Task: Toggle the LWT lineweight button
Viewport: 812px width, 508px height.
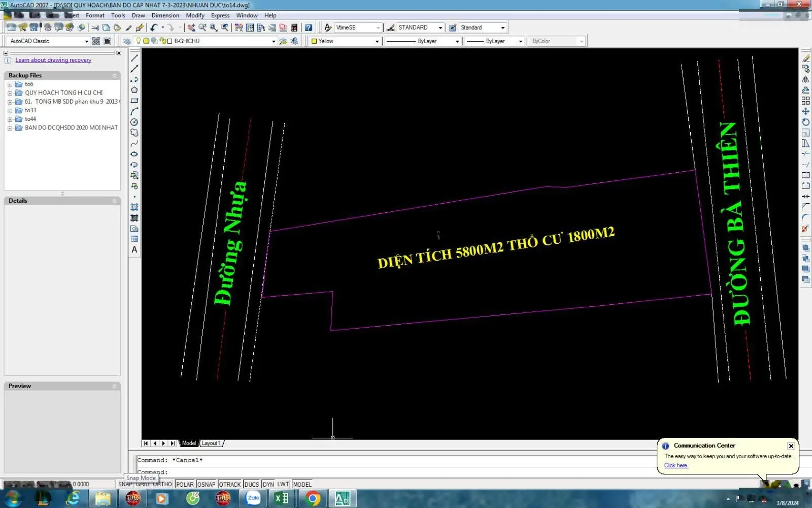Action: [283, 484]
